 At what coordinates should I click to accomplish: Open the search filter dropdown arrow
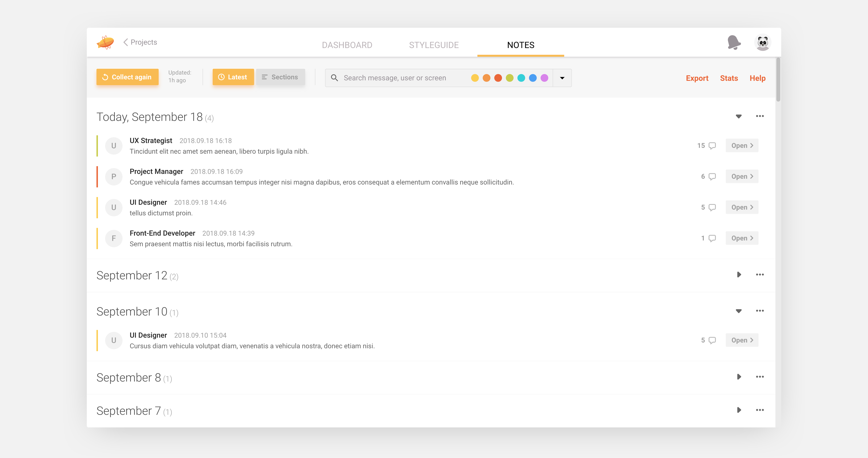pyautogui.click(x=562, y=78)
